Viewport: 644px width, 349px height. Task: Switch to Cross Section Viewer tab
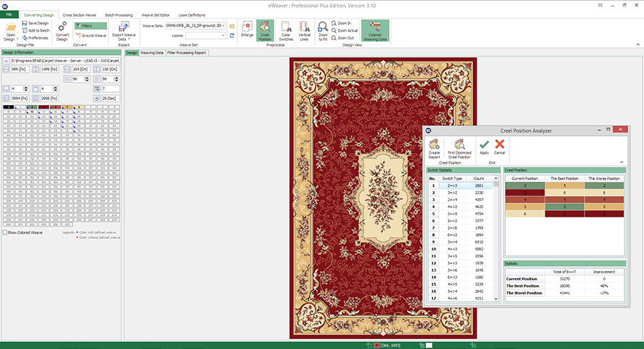[79, 15]
